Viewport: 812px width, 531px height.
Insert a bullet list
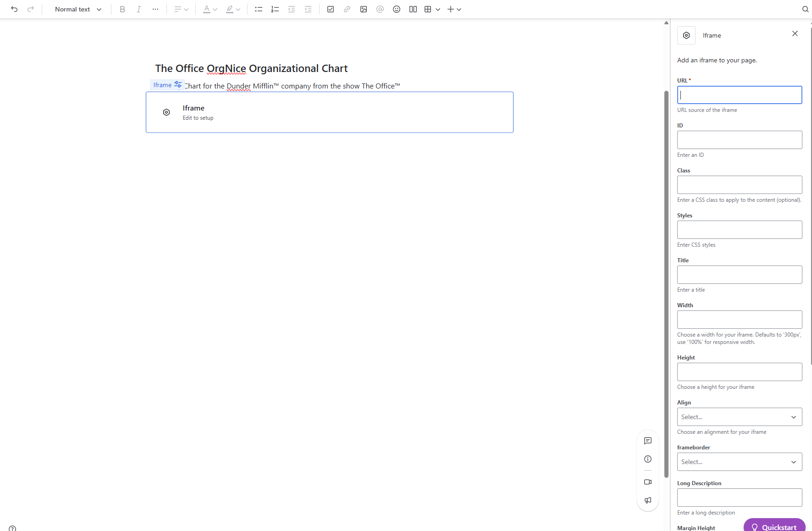[x=259, y=9]
